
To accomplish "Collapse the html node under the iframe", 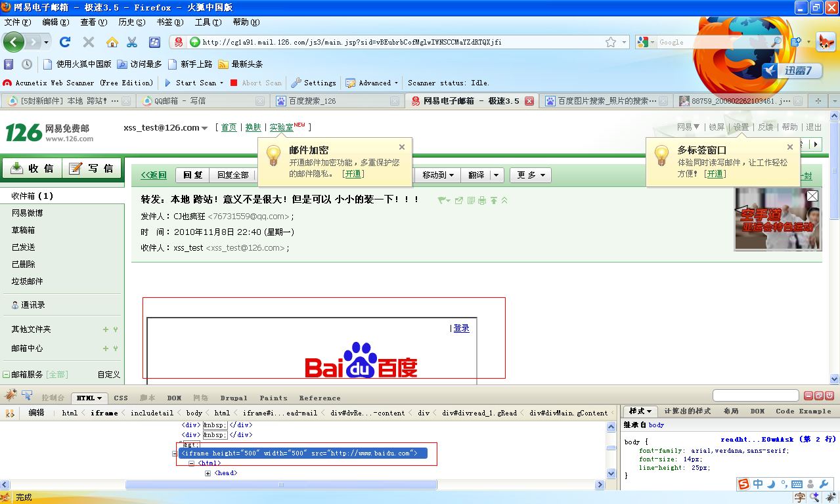I will coord(191,463).
